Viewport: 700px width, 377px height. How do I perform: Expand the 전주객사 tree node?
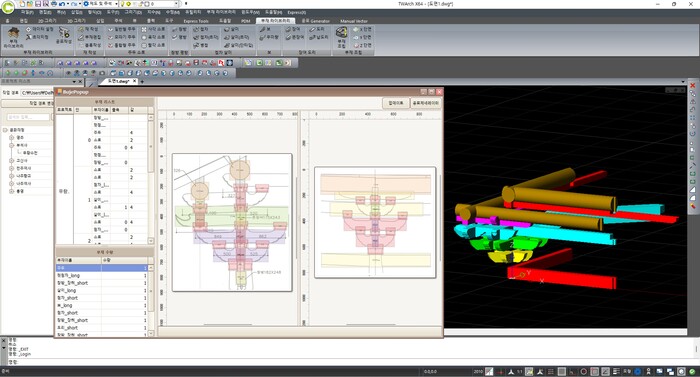point(12,168)
